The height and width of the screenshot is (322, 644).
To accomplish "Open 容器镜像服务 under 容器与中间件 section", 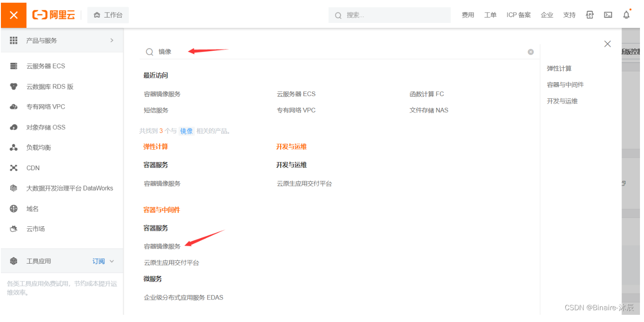I will 162,246.
